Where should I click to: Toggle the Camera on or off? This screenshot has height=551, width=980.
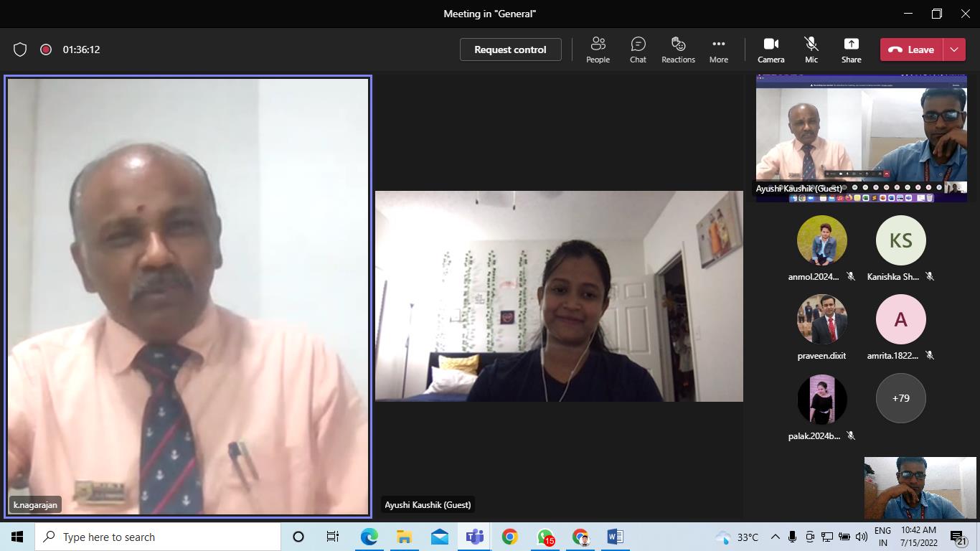click(x=771, y=50)
